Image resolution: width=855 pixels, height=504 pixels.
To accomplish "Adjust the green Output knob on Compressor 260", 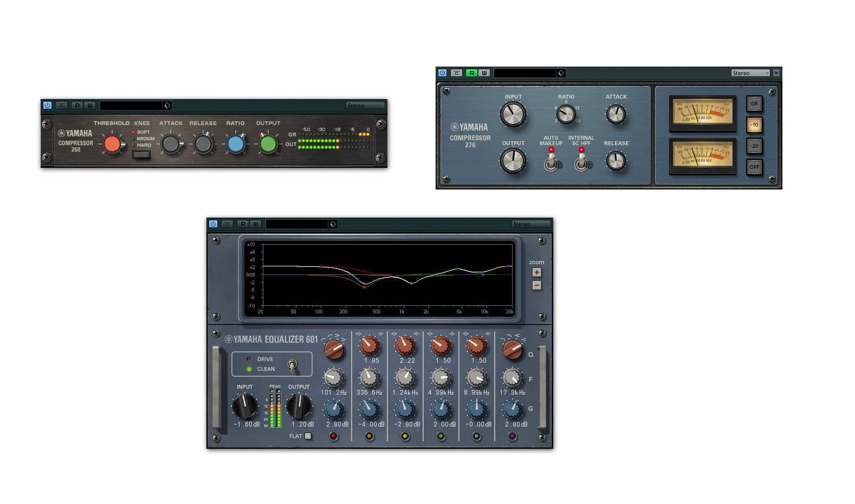I will 268,144.
